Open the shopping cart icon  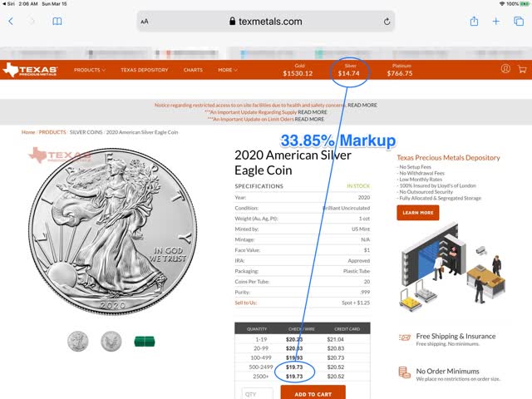point(522,70)
